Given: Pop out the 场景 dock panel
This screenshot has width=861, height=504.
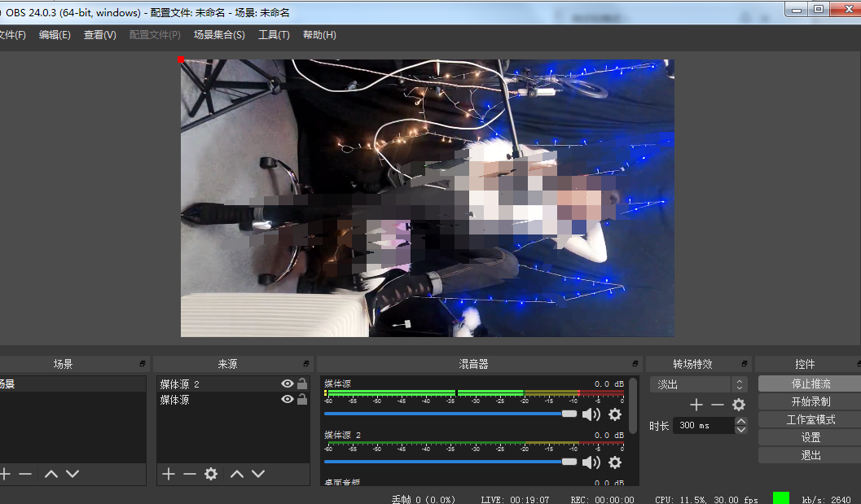Looking at the screenshot, I should [x=143, y=363].
